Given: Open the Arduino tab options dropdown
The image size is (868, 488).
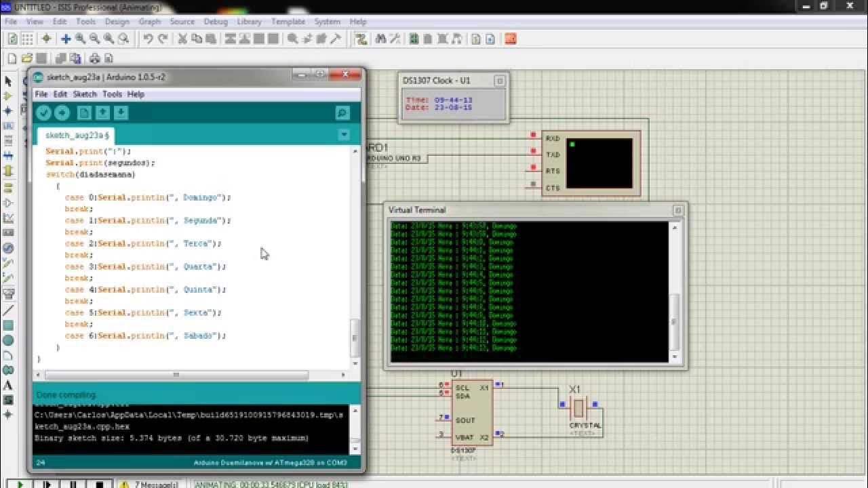Looking at the screenshot, I should pyautogui.click(x=344, y=135).
